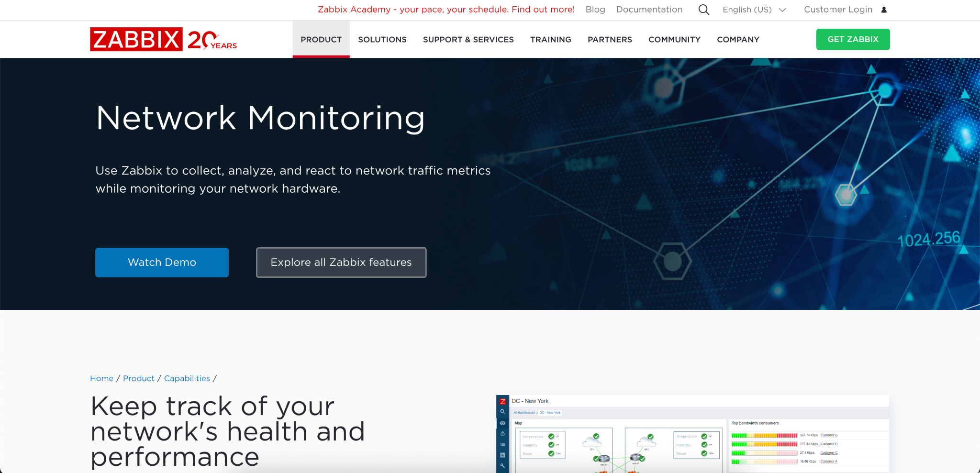This screenshot has width=980, height=473.
Task: Click the Zabbix 20 Years logo
Action: click(163, 39)
